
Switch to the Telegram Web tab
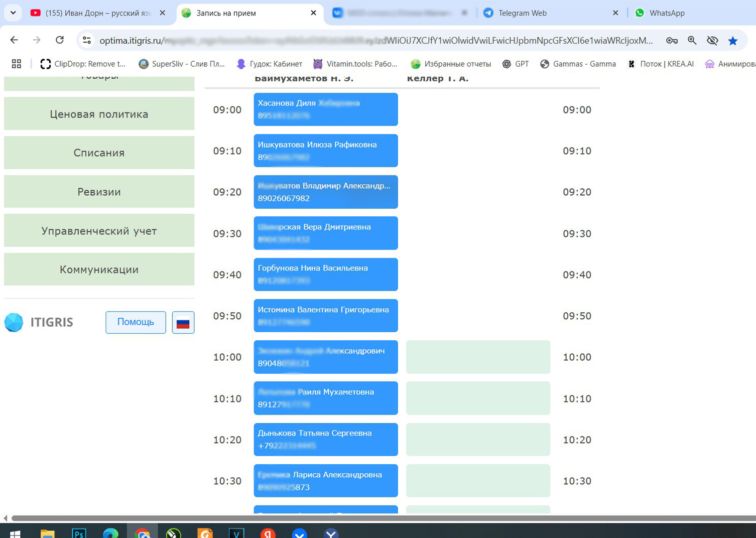click(522, 13)
